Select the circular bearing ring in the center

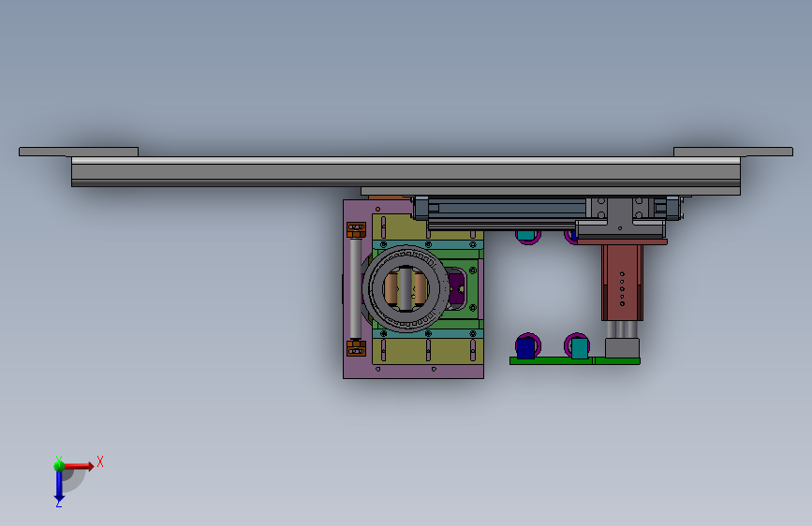(x=406, y=288)
